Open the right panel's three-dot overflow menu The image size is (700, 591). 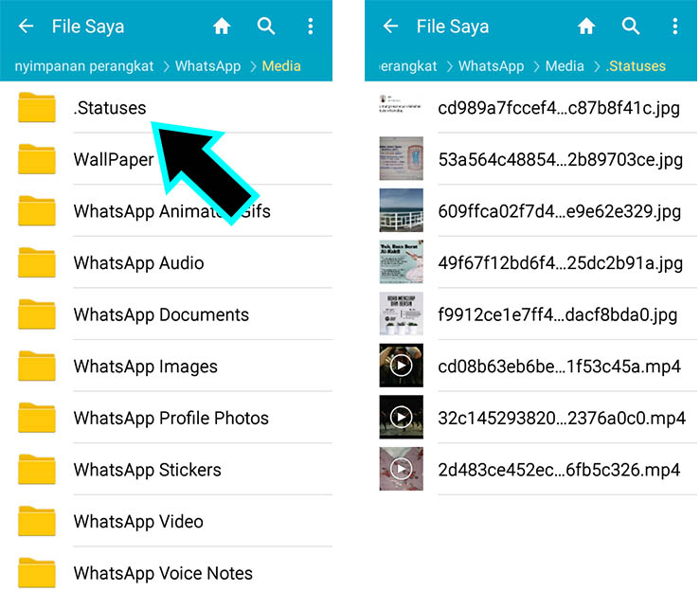(x=675, y=27)
